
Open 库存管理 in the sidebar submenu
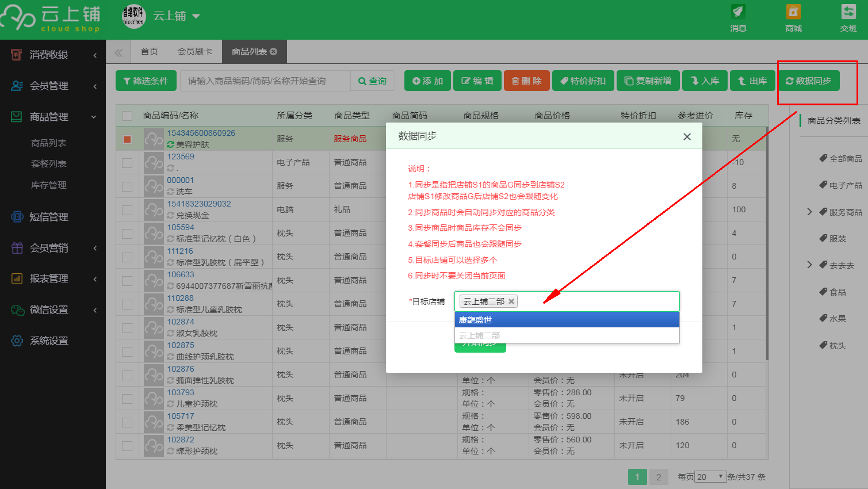tap(49, 185)
